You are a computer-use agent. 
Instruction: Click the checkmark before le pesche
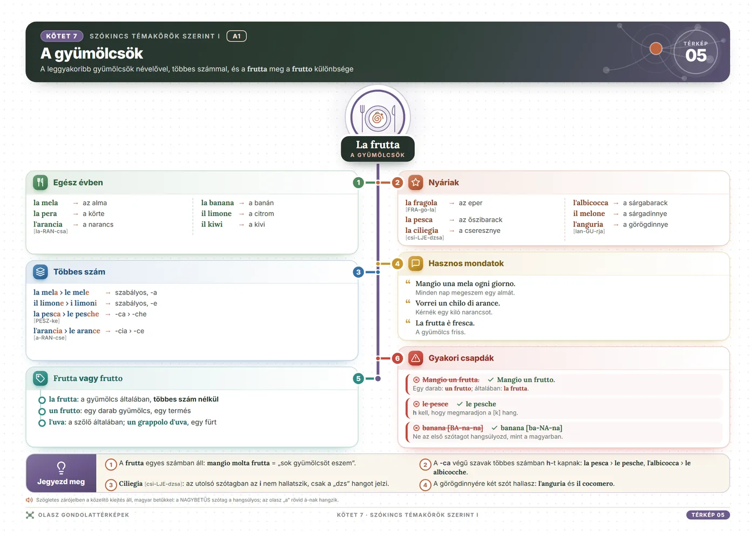coord(460,404)
